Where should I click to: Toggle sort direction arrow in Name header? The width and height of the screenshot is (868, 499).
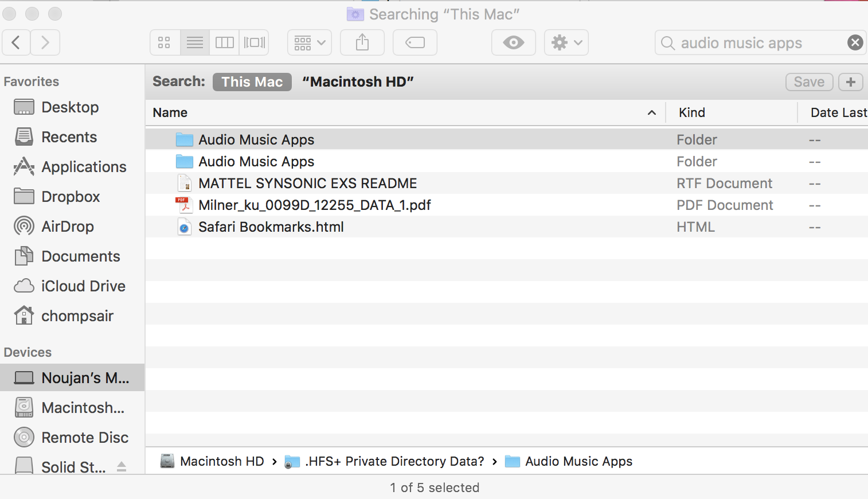coord(652,113)
